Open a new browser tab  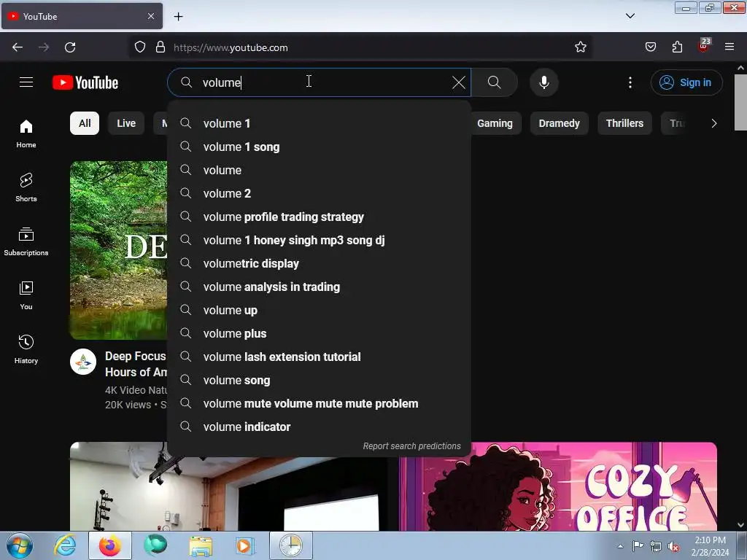tap(178, 17)
